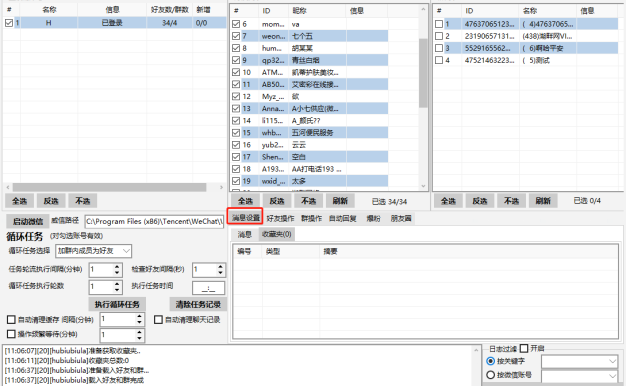Screen dimensions: 626x386
Task: Switch to the 群操作 tab
Action: [x=311, y=218]
